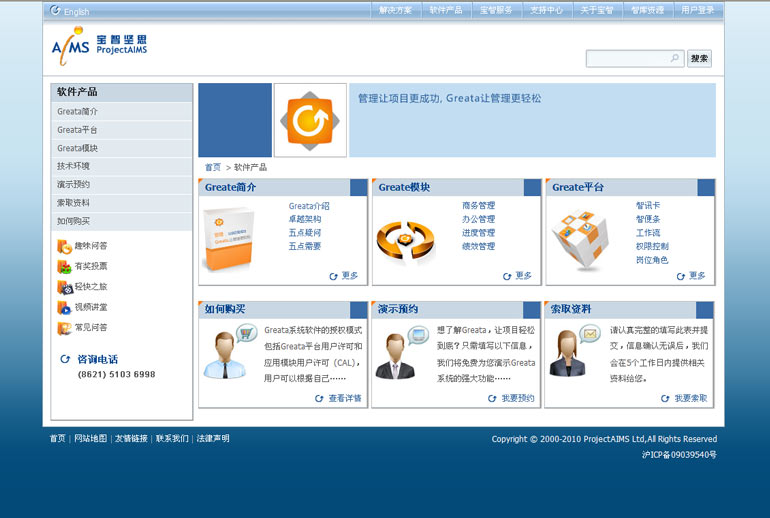Open the 绩效管理 link
The width and height of the screenshot is (770, 518).
(x=478, y=246)
